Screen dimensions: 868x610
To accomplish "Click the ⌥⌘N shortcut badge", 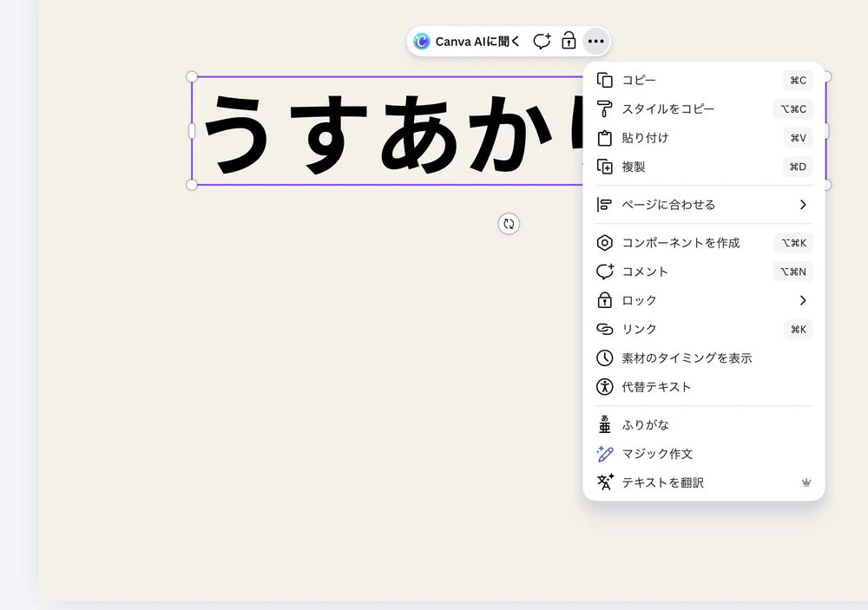I will pyautogui.click(x=792, y=272).
